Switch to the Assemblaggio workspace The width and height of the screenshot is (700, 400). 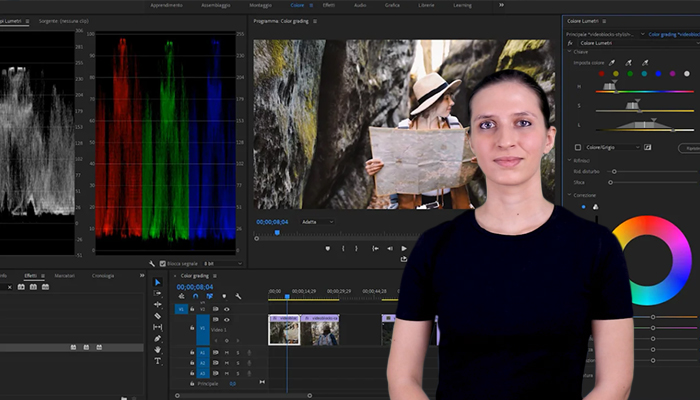coord(216,5)
